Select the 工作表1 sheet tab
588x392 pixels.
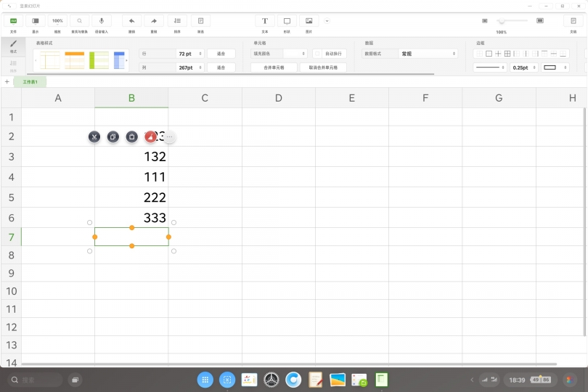click(30, 82)
